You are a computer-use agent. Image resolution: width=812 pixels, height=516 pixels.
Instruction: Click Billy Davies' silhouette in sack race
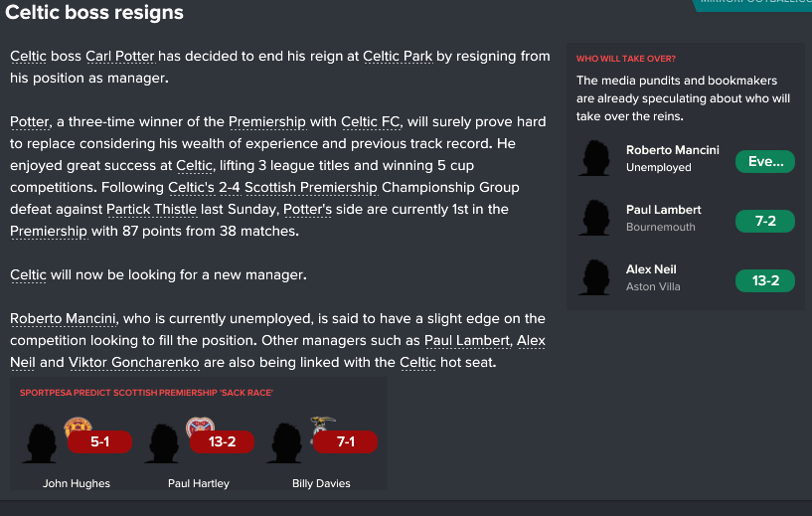[x=284, y=443]
